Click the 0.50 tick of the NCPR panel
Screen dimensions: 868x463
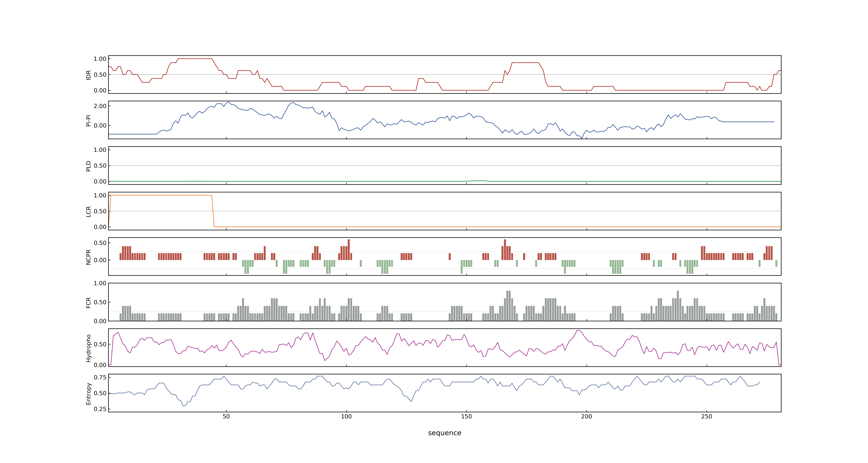[100, 243]
